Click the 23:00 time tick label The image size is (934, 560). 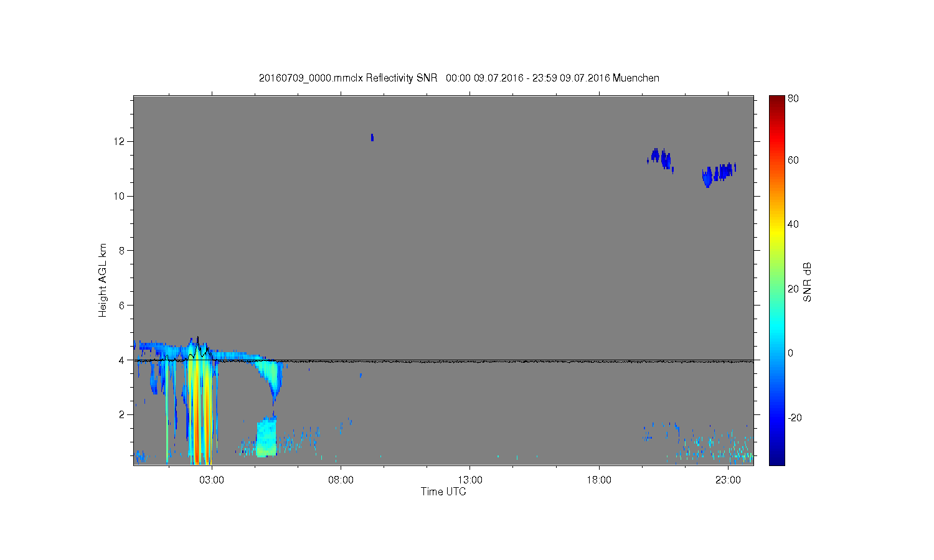728,480
